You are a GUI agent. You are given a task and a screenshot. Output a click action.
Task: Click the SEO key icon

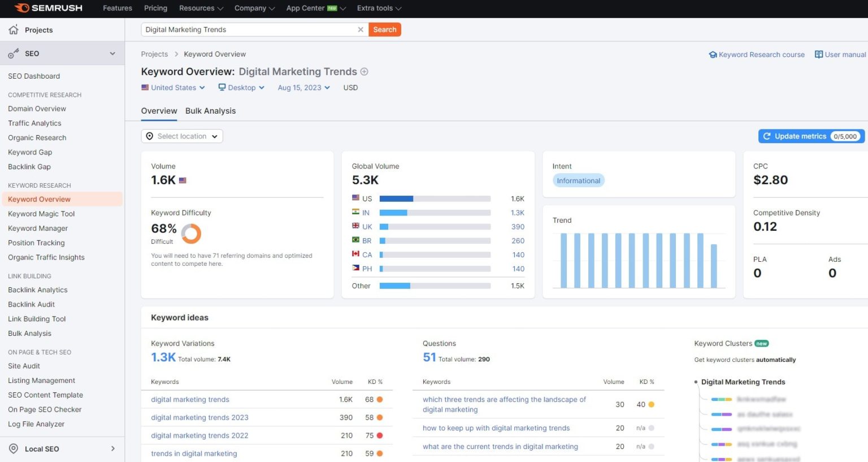[x=13, y=54]
